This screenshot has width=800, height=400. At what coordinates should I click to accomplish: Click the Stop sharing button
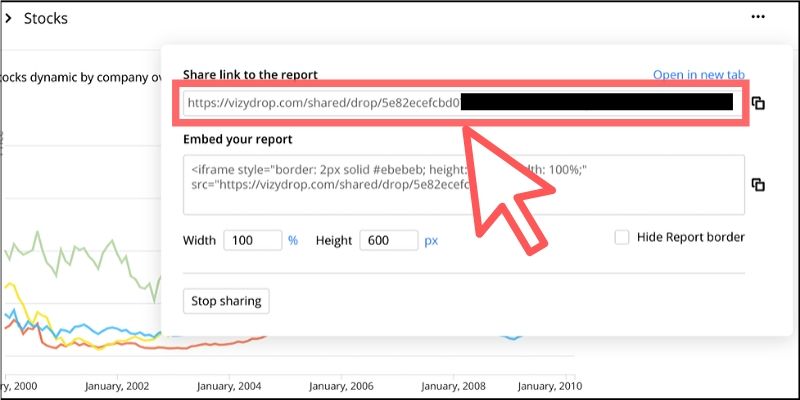click(x=226, y=301)
